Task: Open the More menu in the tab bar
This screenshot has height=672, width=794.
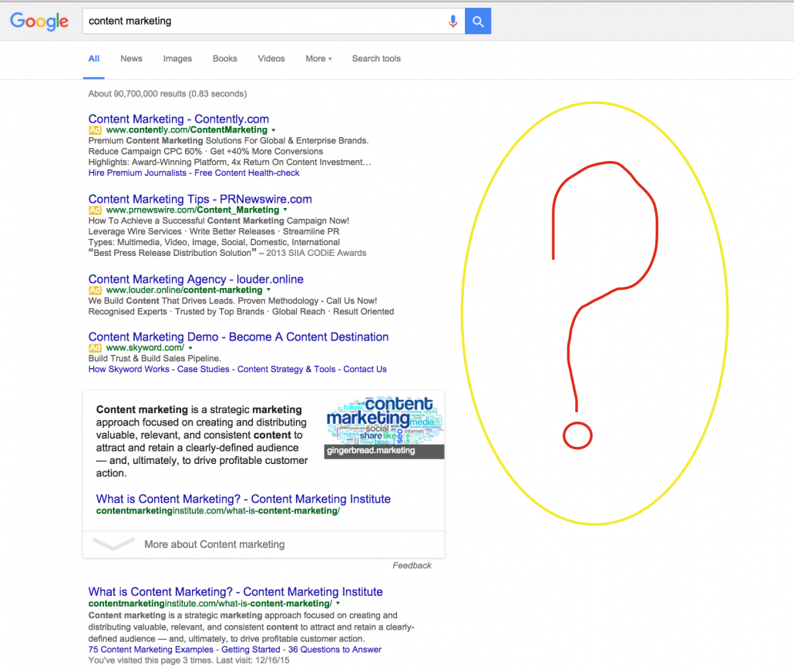Action: pyautogui.click(x=318, y=59)
